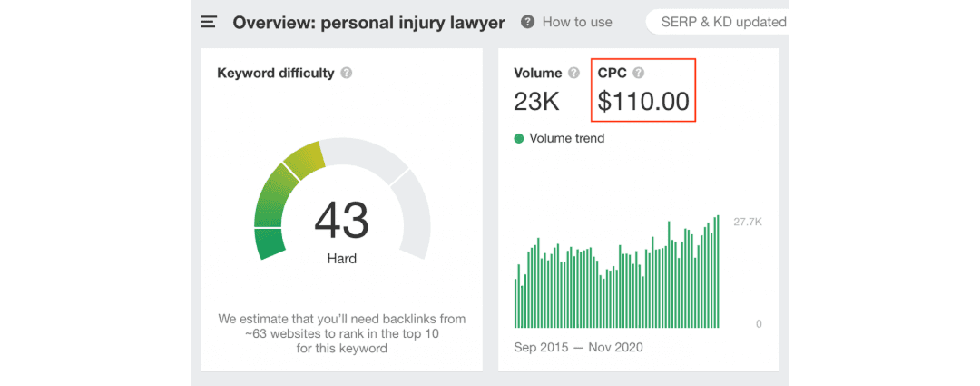
Task: Click the Volume help icon
Action: pyautogui.click(x=573, y=74)
